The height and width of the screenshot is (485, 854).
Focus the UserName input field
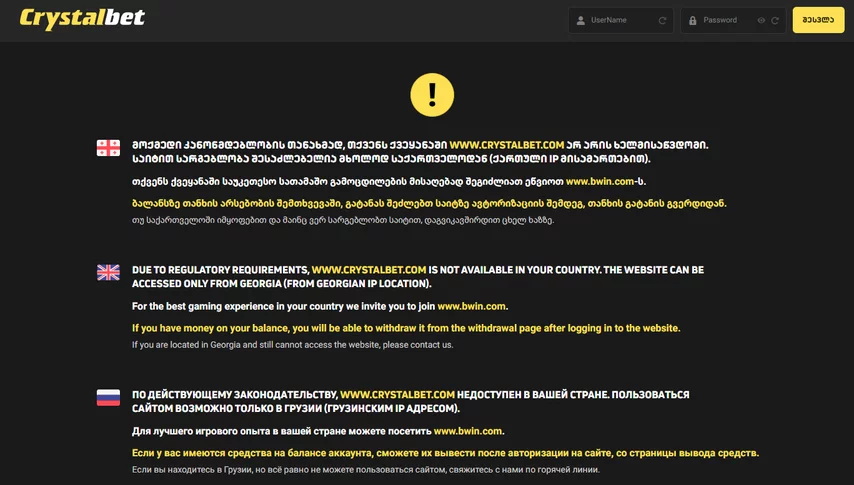pos(621,20)
